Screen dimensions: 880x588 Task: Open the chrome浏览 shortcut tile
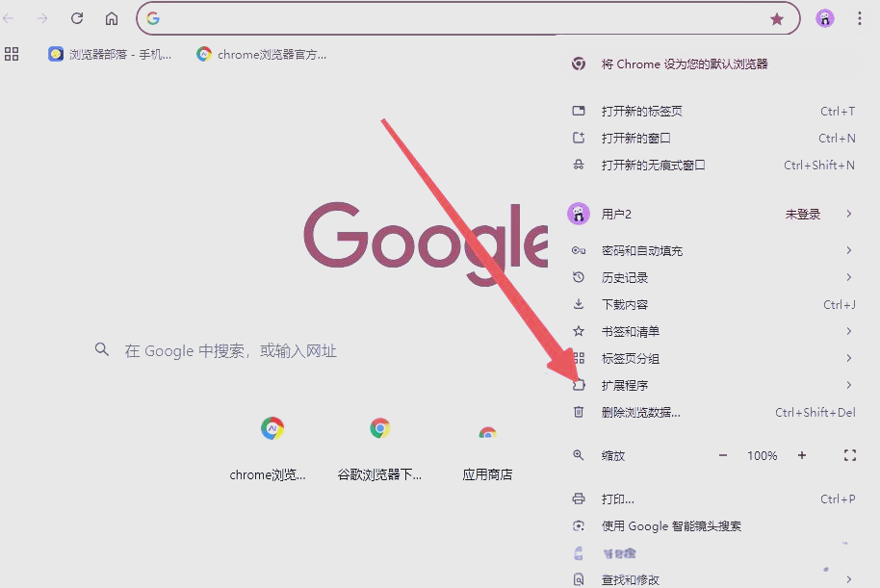[x=268, y=449]
